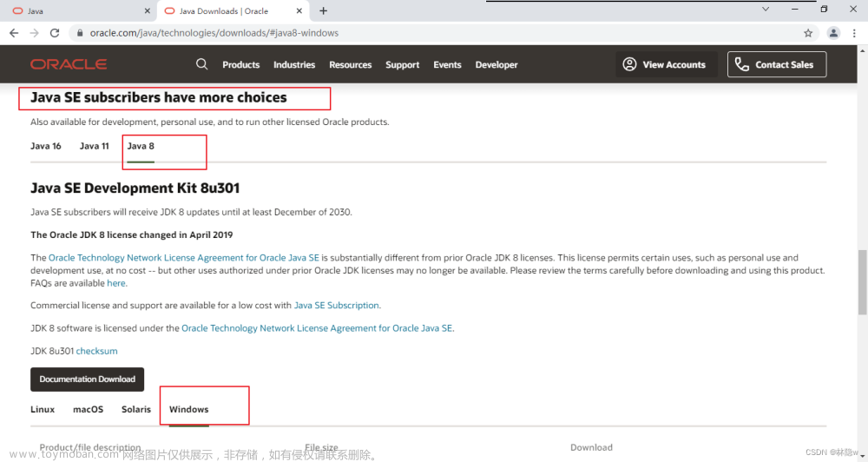The image size is (868, 462).
Task: Go back with the browser arrow
Action: (x=14, y=33)
